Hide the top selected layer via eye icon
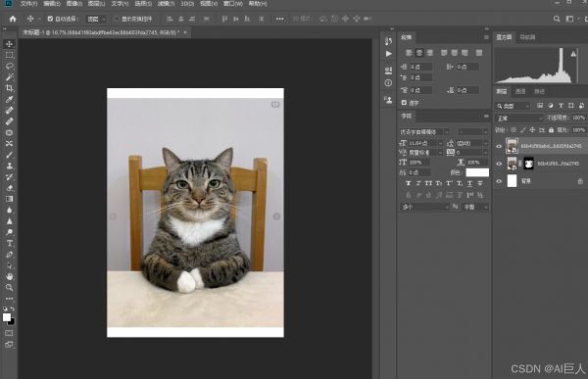Viewport: 588px width, 379px height. click(x=499, y=146)
